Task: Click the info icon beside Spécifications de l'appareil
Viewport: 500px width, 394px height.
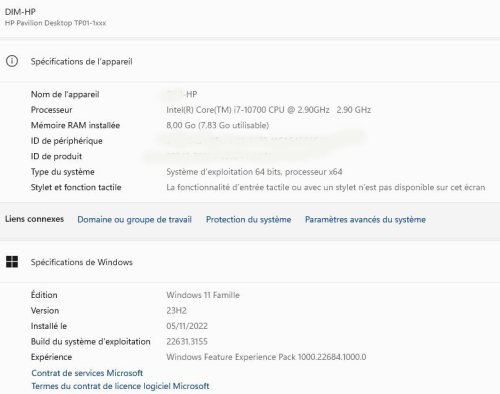Action: click(x=12, y=61)
